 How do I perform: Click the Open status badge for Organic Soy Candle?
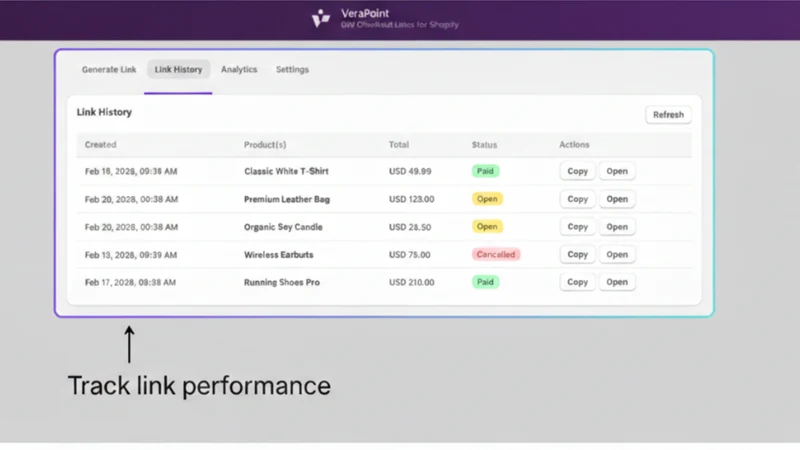point(487,226)
